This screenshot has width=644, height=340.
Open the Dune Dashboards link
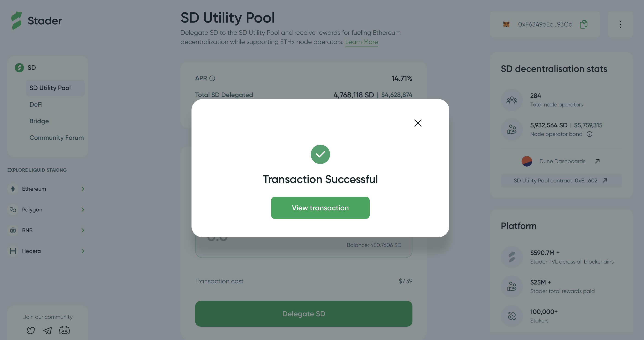[x=562, y=161]
